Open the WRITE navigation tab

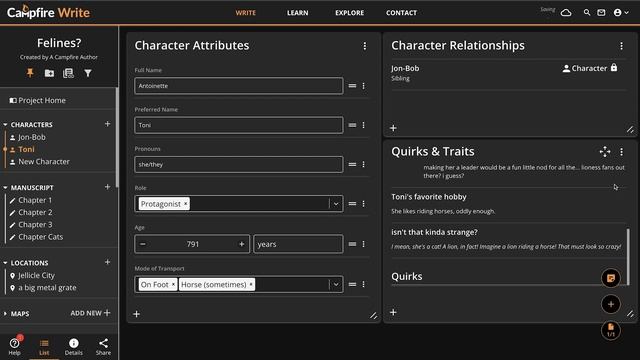coord(246,13)
